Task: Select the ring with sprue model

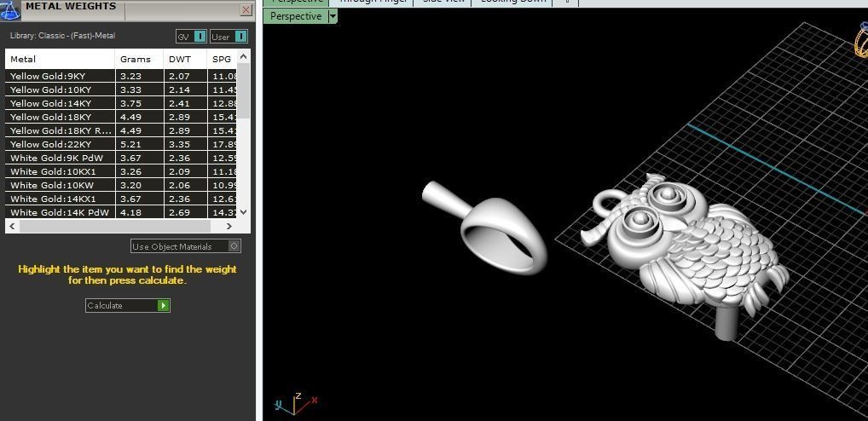Action: pyautogui.click(x=487, y=229)
